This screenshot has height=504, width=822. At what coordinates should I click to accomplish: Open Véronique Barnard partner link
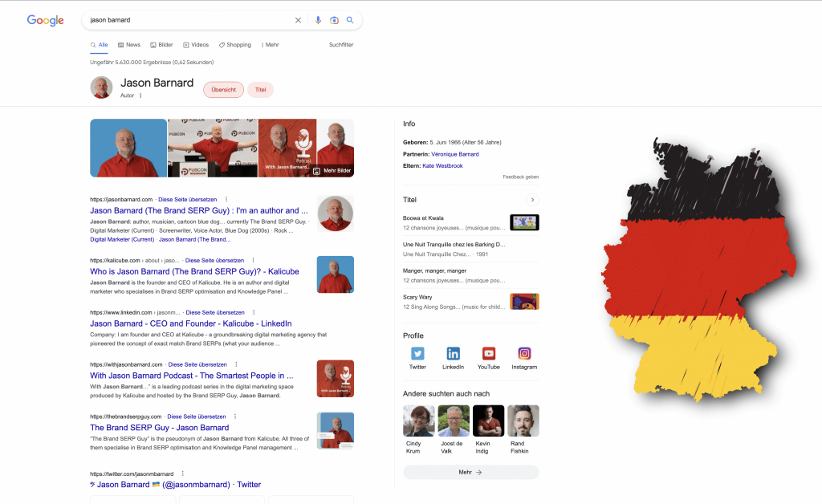pyautogui.click(x=455, y=154)
